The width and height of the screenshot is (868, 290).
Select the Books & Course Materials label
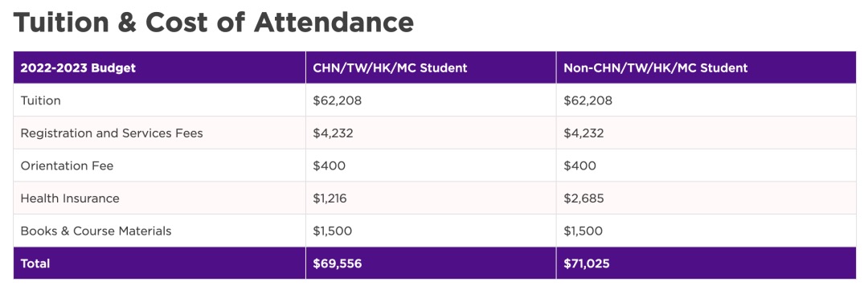[x=96, y=231]
